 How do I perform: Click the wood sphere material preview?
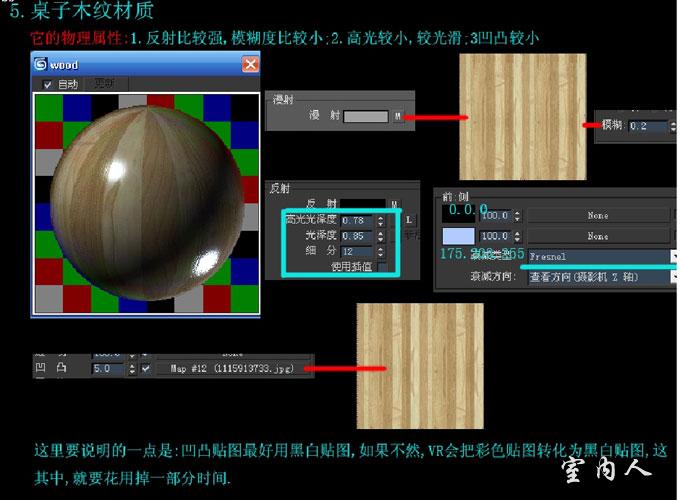(x=146, y=203)
